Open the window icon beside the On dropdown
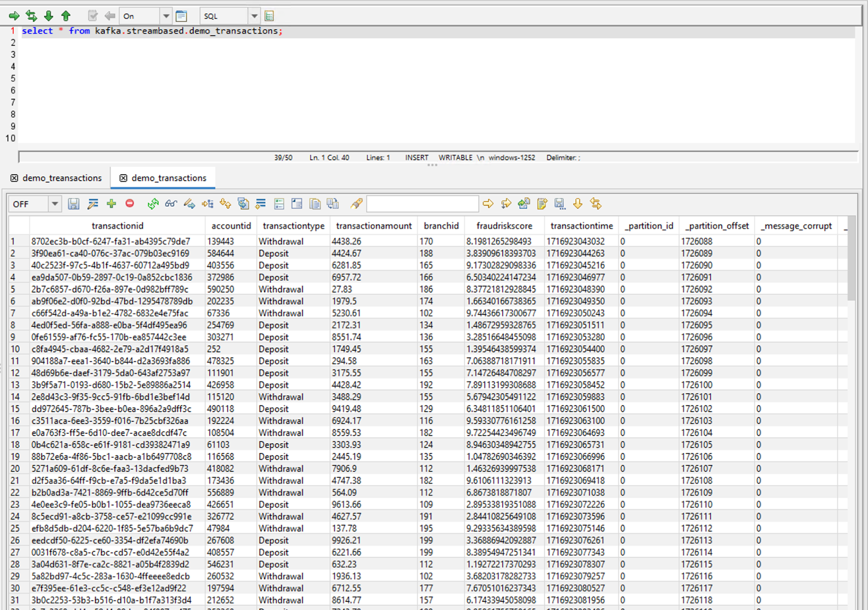The image size is (868, 610). pyautogui.click(x=182, y=16)
